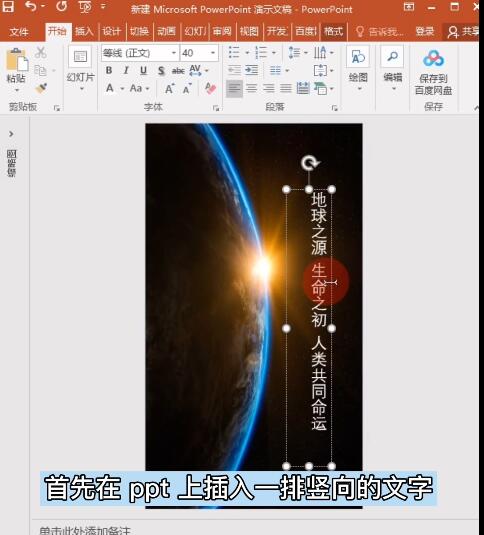This screenshot has height=535, width=484.
Task: Align text left
Action: coord(234,89)
